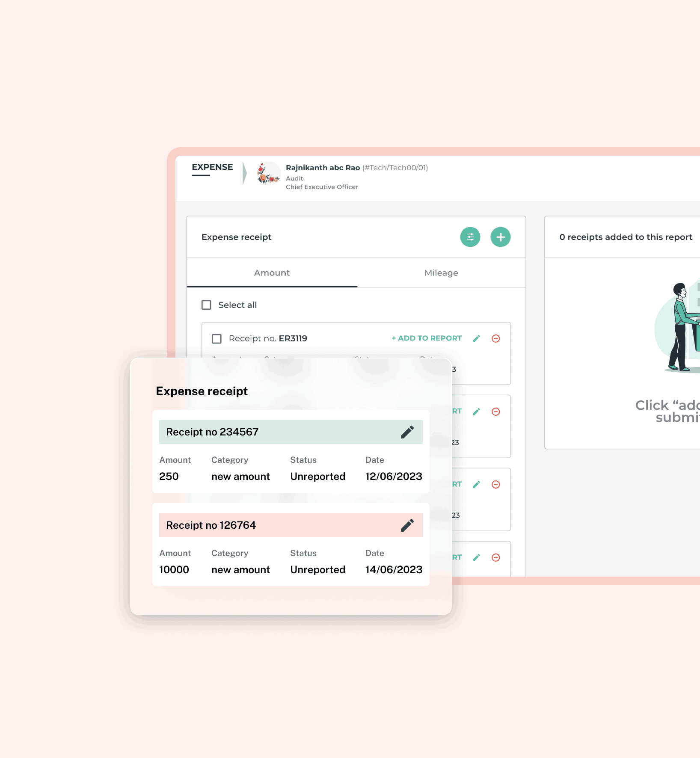The height and width of the screenshot is (758, 700).
Task: Edit Receipt no 126764 with pencil icon
Action: point(407,525)
